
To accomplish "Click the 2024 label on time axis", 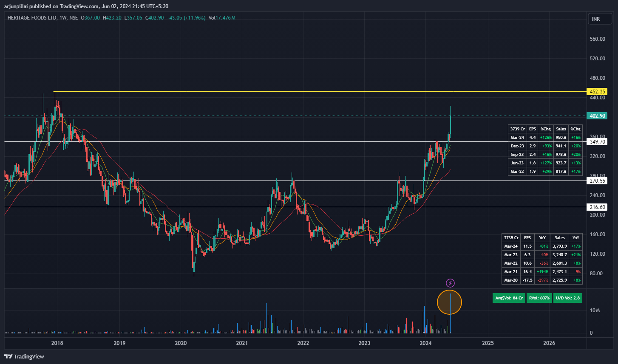I will coord(425,343).
